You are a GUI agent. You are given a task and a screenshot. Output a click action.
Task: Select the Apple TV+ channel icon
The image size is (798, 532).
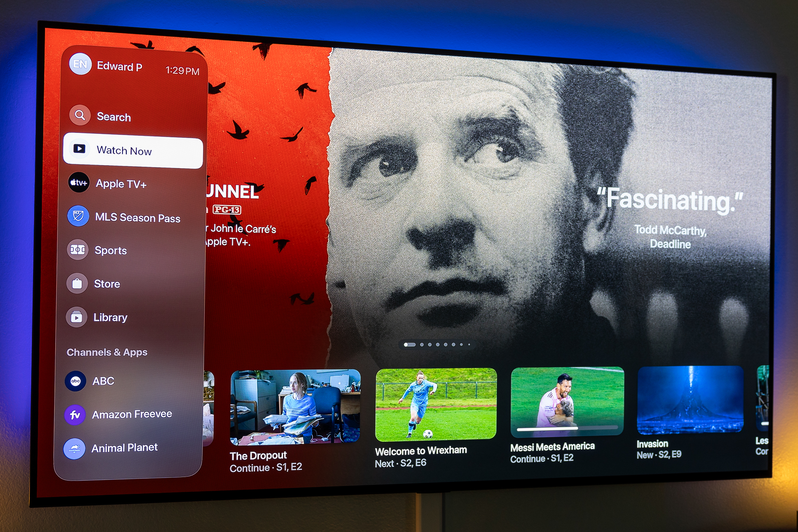point(78,183)
